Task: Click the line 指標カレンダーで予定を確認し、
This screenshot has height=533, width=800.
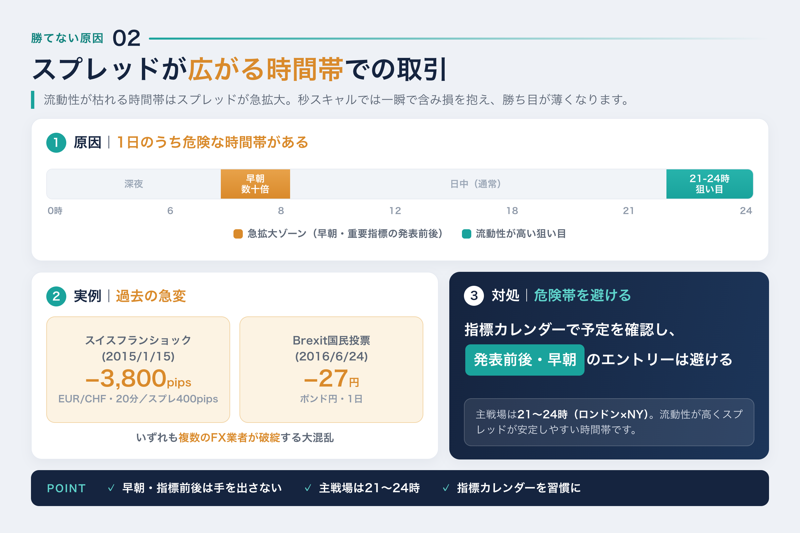Action: pyautogui.click(x=570, y=330)
